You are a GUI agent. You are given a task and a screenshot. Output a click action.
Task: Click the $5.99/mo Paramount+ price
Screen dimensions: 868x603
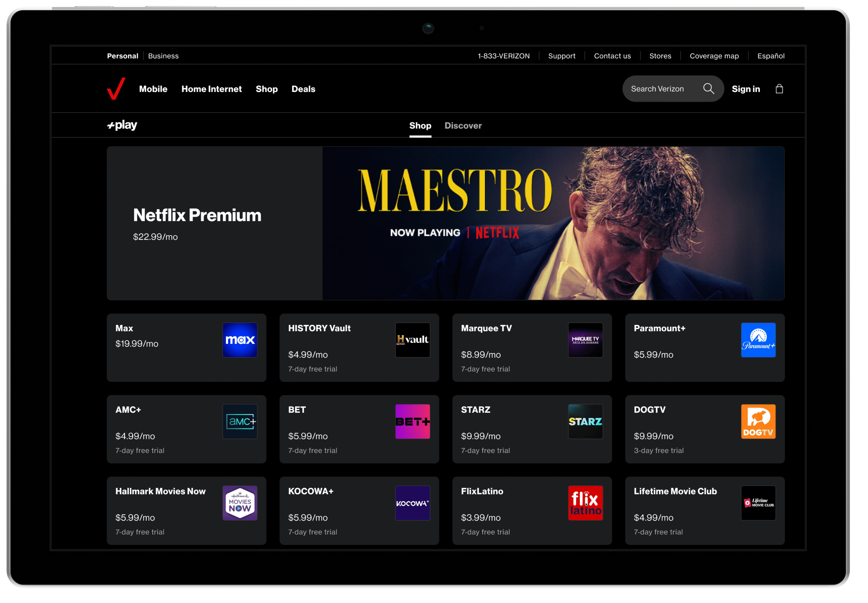coord(653,354)
